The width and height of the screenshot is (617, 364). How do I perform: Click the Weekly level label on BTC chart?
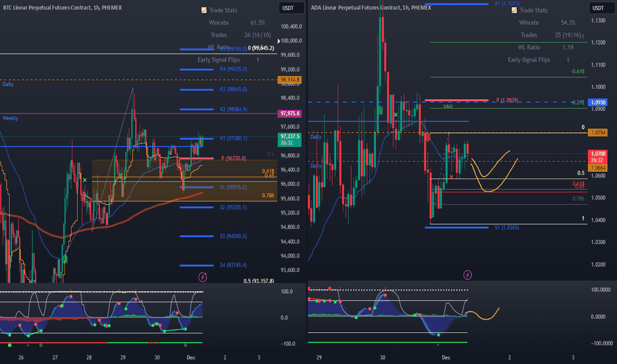[x=10, y=118]
